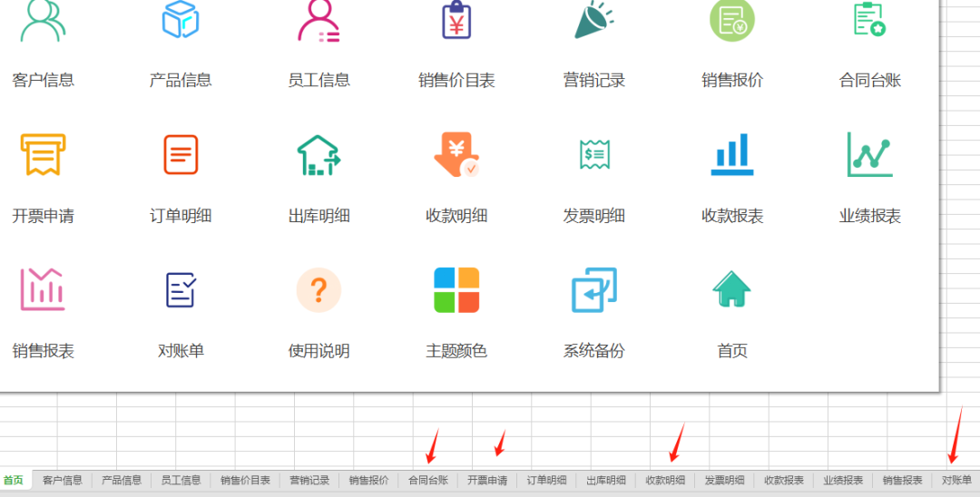This screenshot has height=497, width=980.
Task: Go to the 员工信息 sheet tab
Action: pos(181,480)
